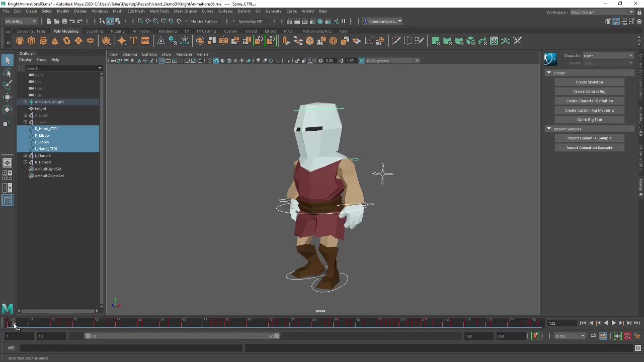
Task: Click the Undo arrow icon
Action: 72,21
